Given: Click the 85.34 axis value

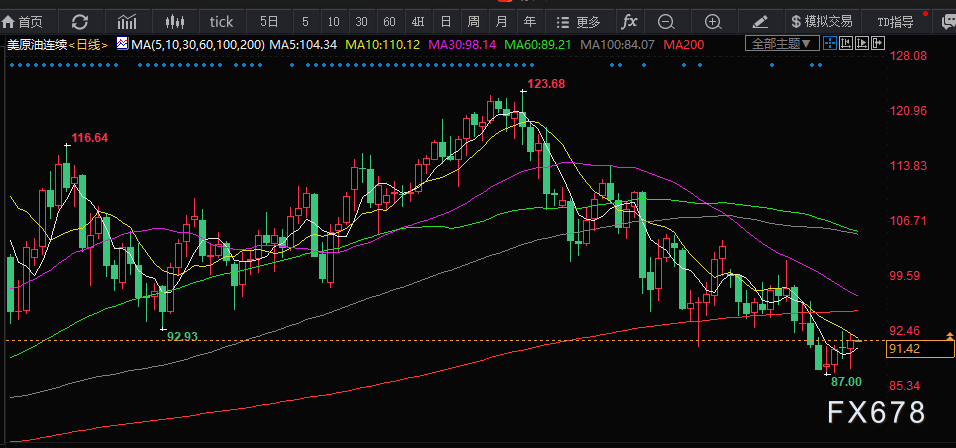Looking at the screenshot, I should point(905,385).
